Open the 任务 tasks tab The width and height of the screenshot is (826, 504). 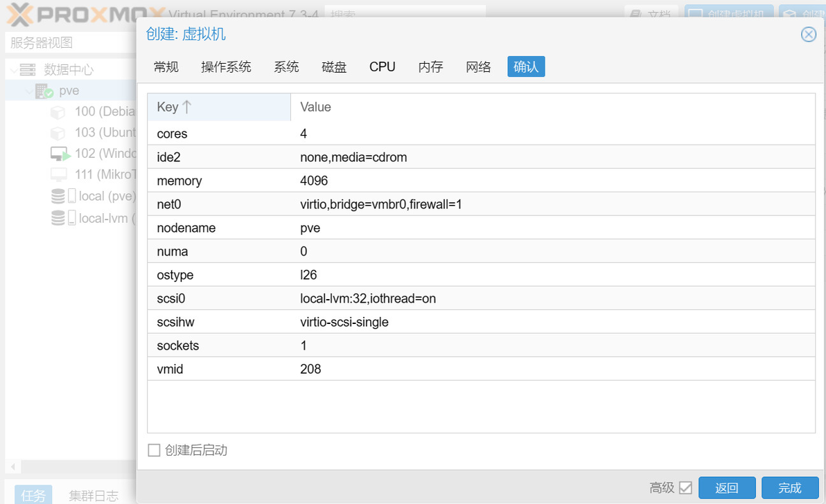pos(33,495)
